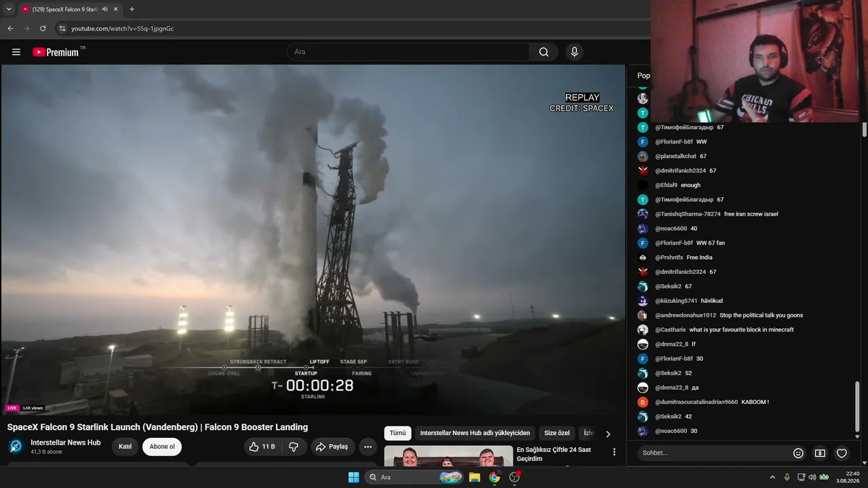Show hidden system tray icons

[x=772, y=477]
